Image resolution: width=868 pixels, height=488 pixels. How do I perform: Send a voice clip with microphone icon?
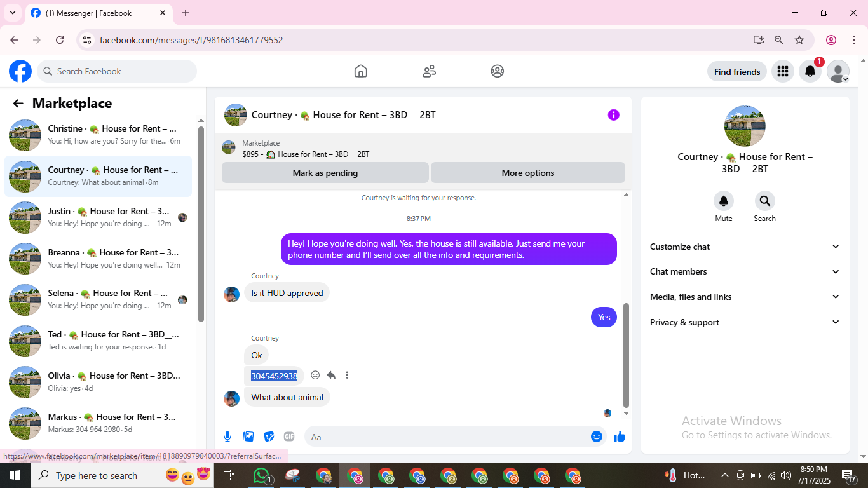tap(227, 437)
